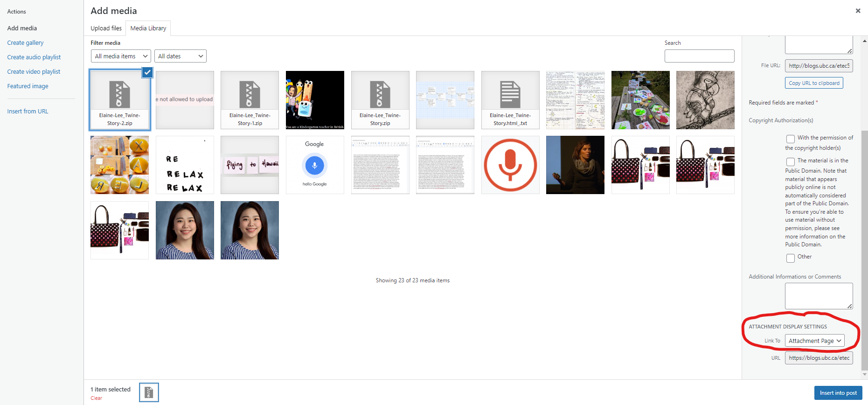Click the selected zip thumbnail in bottom bar
Viewport: 868px width, 405px height.
[149, 392]
